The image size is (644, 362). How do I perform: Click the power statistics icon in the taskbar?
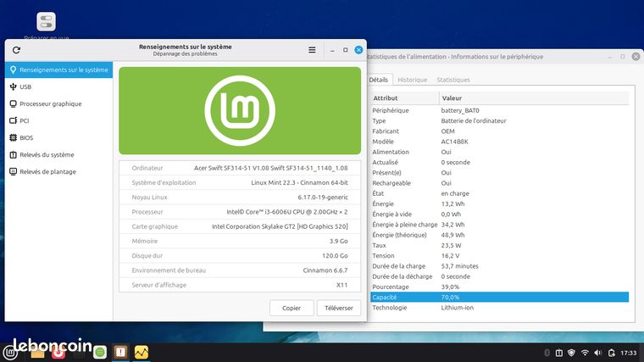point(142,352)
